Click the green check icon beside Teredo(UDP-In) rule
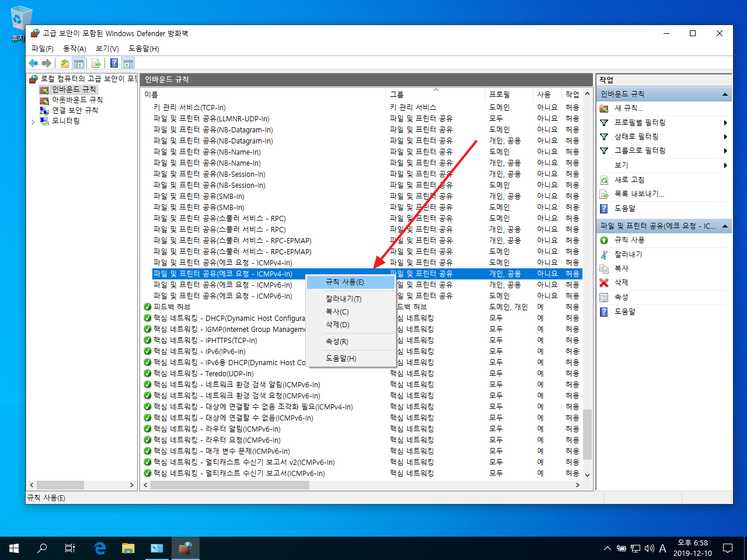 point(148,373)
